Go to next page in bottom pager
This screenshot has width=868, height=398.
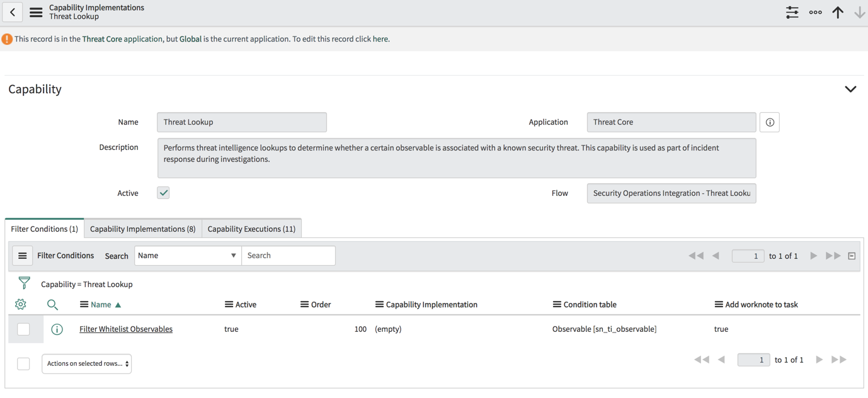pos(819,360)
